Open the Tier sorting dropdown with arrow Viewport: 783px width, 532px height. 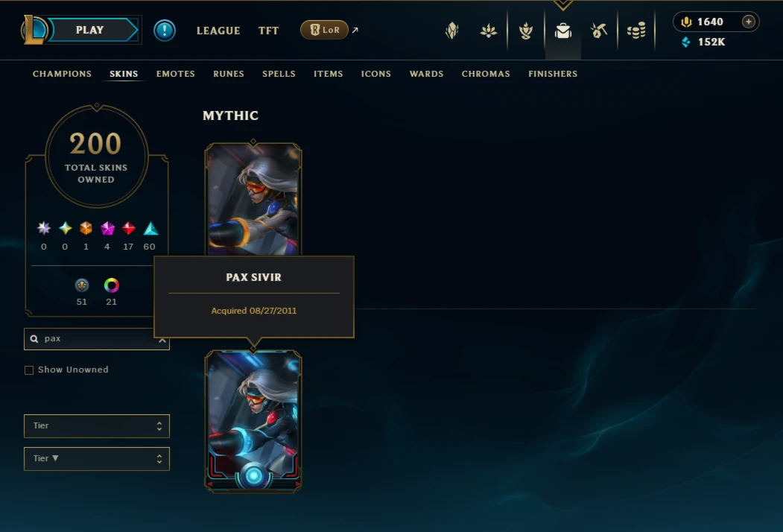pyautogui.click(x=97, y=459)
